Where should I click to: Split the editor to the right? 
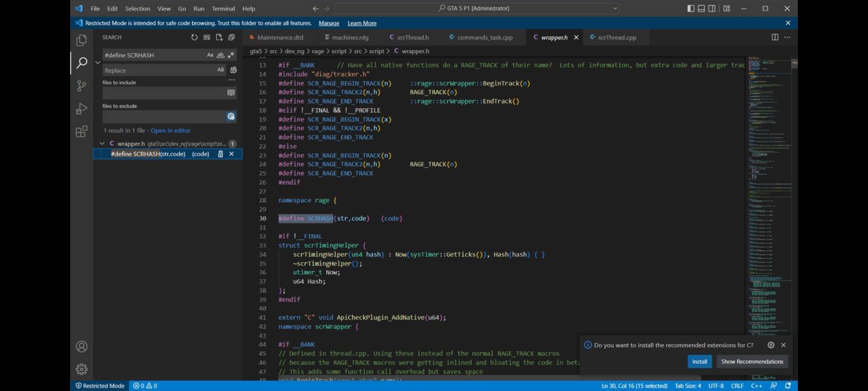coord(775,37)
